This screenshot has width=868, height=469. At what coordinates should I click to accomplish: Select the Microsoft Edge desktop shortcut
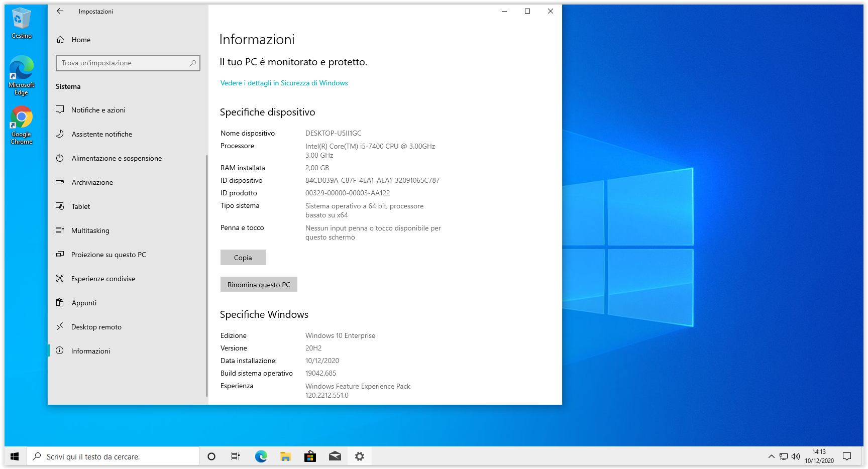(x=22, y=75)
